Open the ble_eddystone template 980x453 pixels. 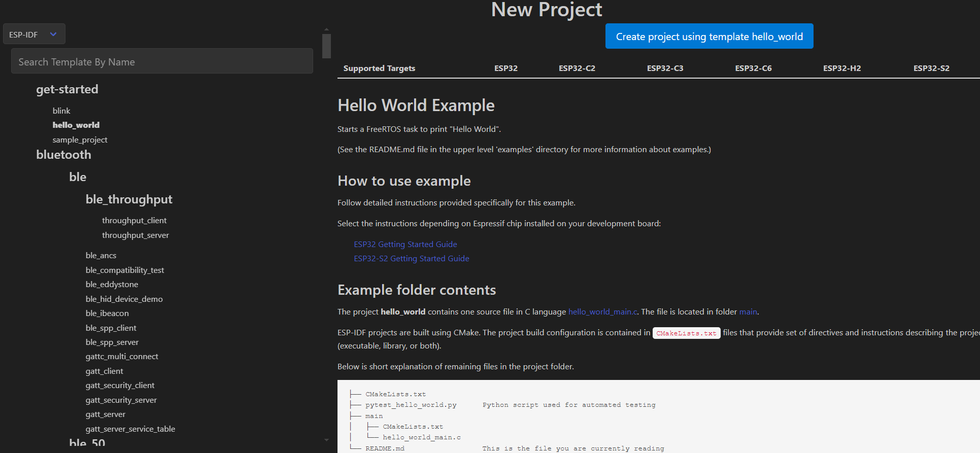coord(112,284)
